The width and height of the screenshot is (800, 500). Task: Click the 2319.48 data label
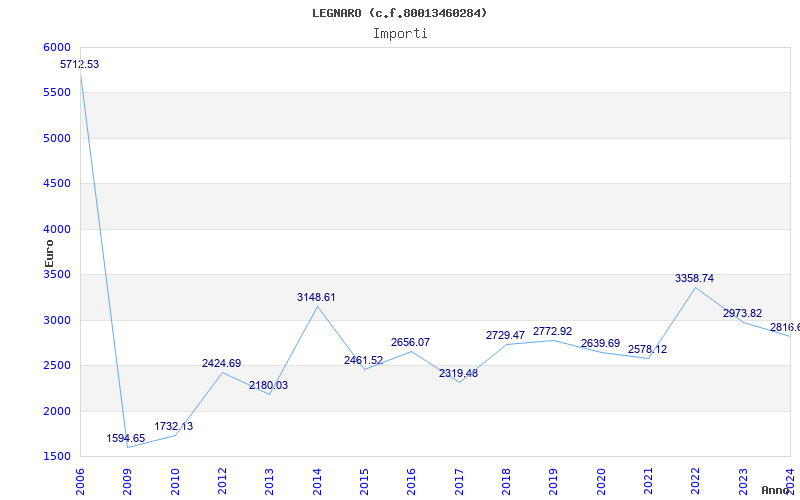pyautogui.click(x=458, y=373)
